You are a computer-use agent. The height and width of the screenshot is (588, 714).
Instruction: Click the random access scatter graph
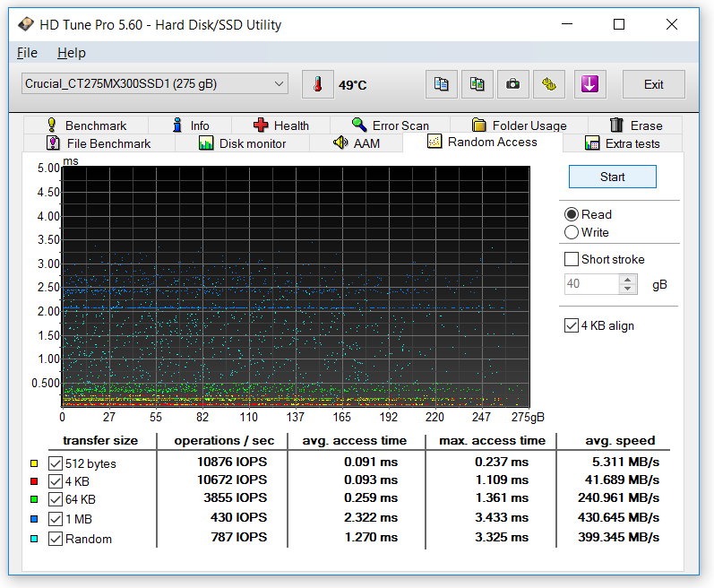pos(296,287)
